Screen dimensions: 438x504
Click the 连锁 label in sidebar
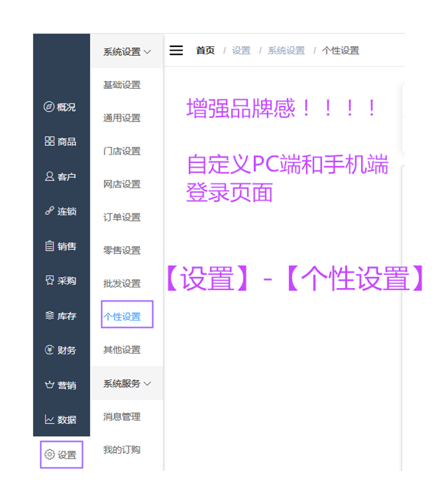(67, 211)
